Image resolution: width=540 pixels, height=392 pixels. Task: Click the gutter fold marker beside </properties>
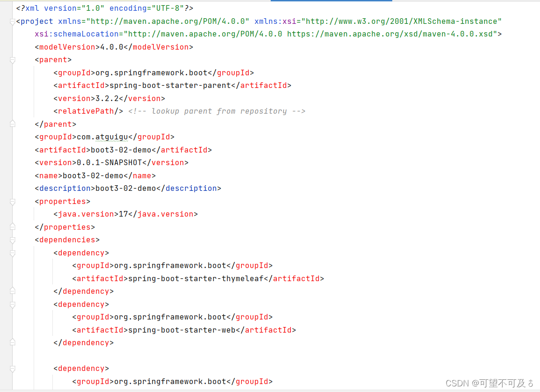point(13,227)
